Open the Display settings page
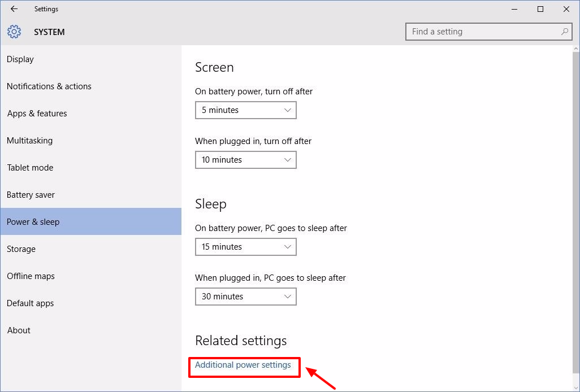 coord(20,59)
